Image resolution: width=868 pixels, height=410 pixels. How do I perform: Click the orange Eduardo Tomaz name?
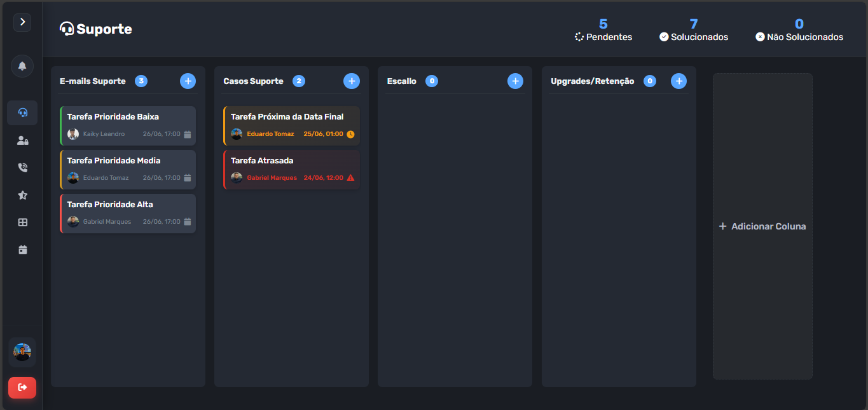tap(271, 134)
